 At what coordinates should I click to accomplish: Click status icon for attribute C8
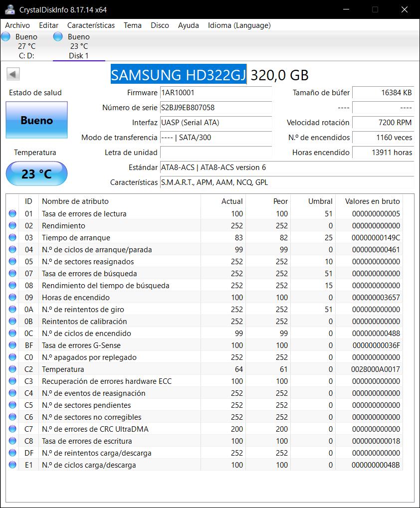(x=12, y=441)
